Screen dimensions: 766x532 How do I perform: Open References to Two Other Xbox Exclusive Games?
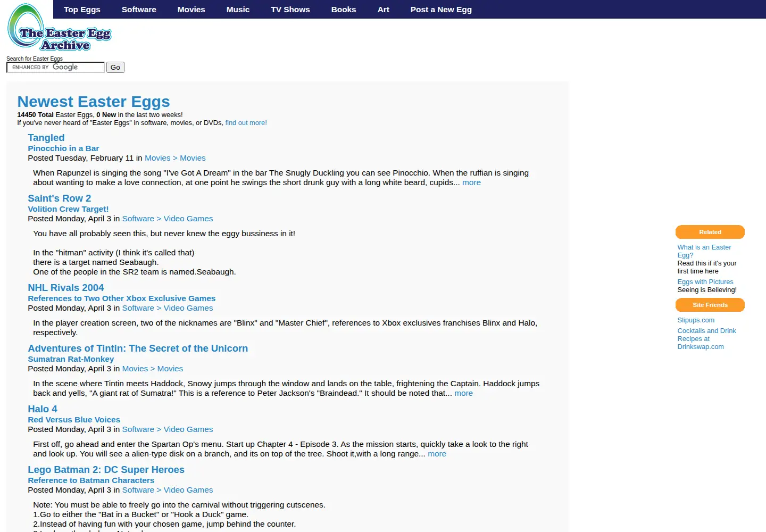click(x=122, y=298)
